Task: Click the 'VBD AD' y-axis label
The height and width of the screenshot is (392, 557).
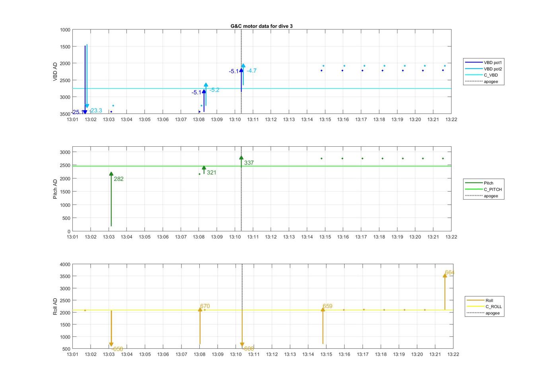Action: tap(55, 72)
